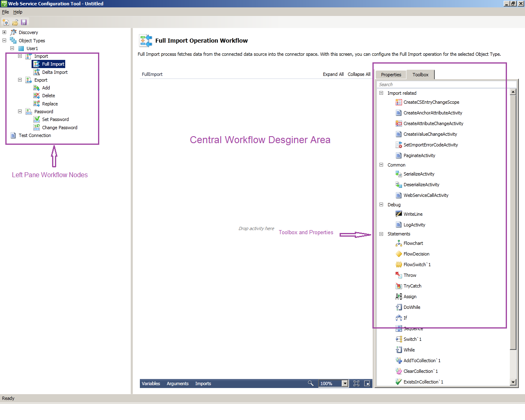Image resolution: width=525 pixels, height=420 pixels.
Task: Click the Expand All link
Action: [333, 74]
